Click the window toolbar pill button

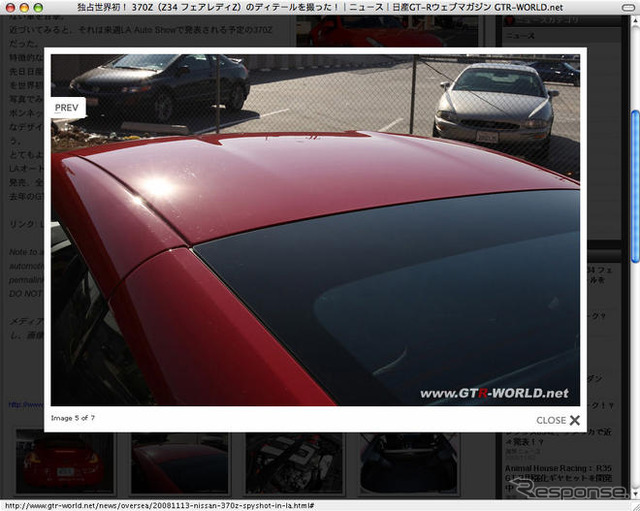627,7
